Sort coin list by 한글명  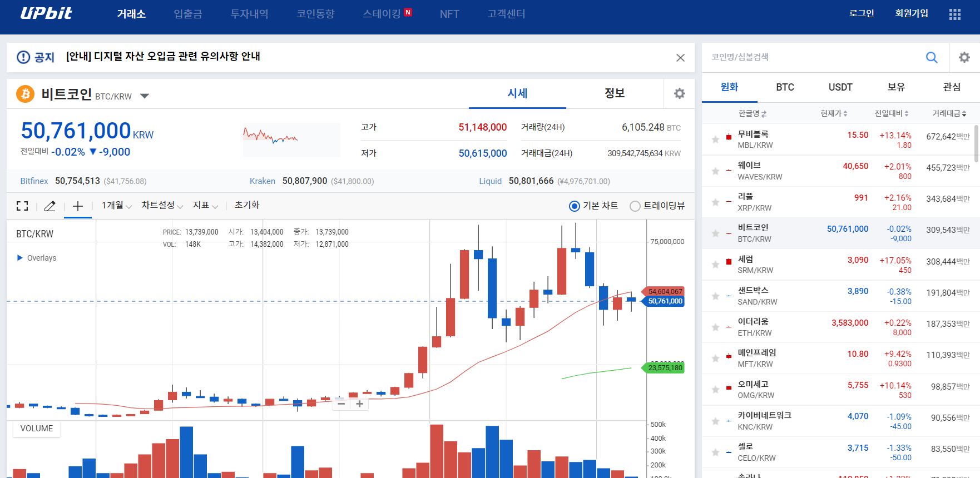tap(752, 113)
